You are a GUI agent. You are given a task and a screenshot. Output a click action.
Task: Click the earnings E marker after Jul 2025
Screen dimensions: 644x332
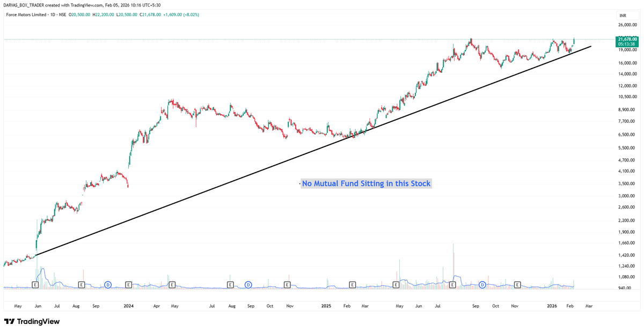pyautogui.click(x=452, y=284)
